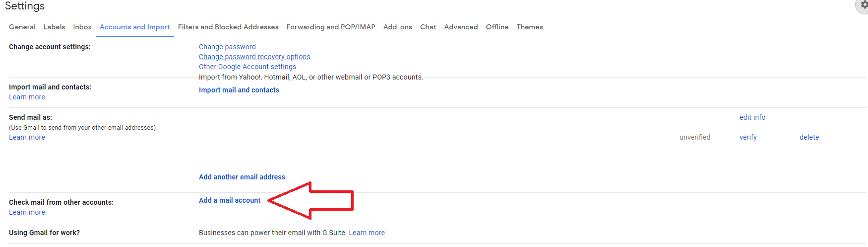Image resolution: width=868 pixels, height=247 pixels.
Task: Click edit info for send-mail address
Action: point(752,117)
